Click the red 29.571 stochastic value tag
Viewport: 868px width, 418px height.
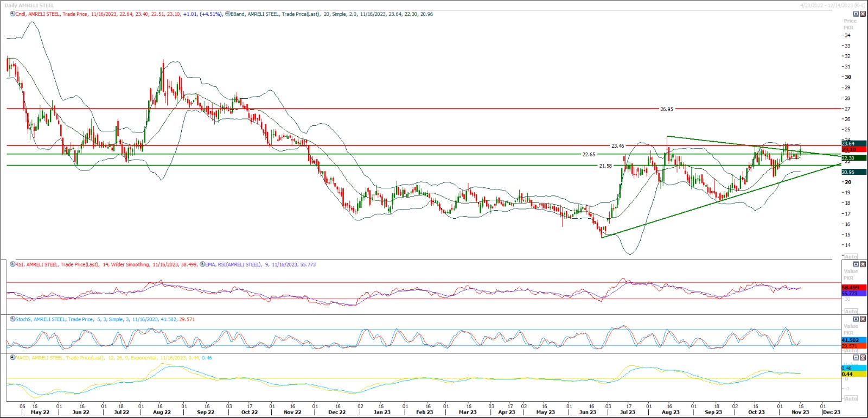click(x=854, y=346)
